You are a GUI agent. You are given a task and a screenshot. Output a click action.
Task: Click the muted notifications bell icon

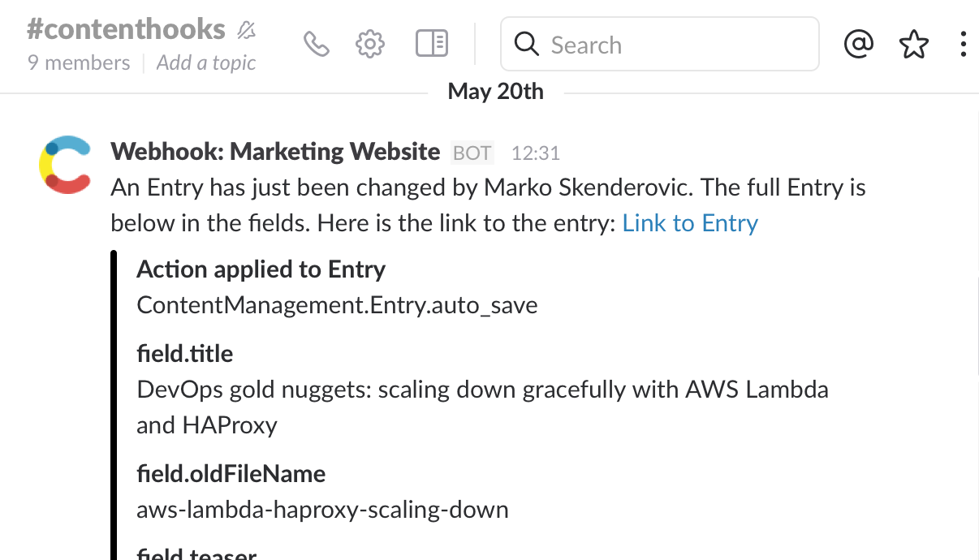click(x=247, y=31)
